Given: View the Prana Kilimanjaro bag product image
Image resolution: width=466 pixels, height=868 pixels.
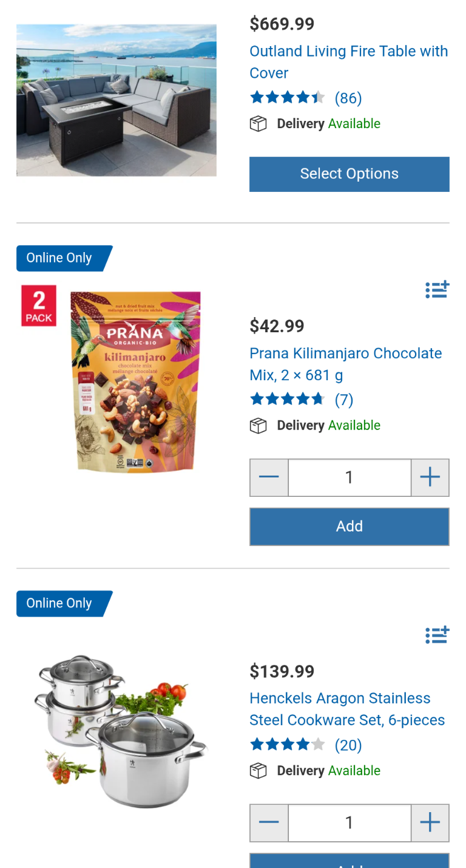Looking at the screenshot, I should [x=136, y=381].
